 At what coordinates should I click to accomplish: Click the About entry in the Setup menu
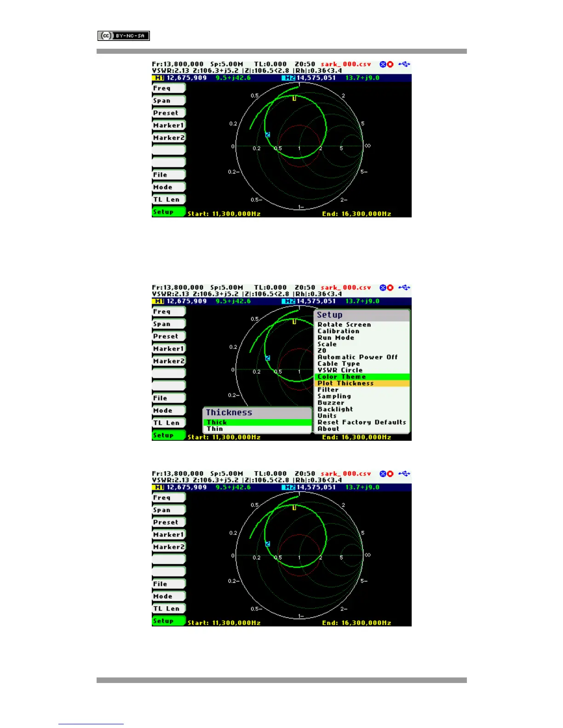pos(328,429)
